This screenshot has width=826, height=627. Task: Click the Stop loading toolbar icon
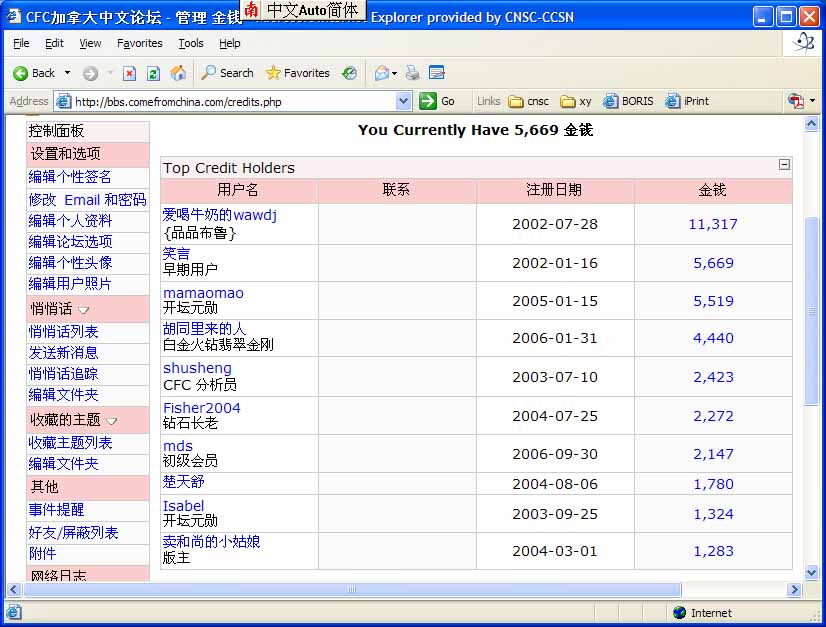coord(129,73)
